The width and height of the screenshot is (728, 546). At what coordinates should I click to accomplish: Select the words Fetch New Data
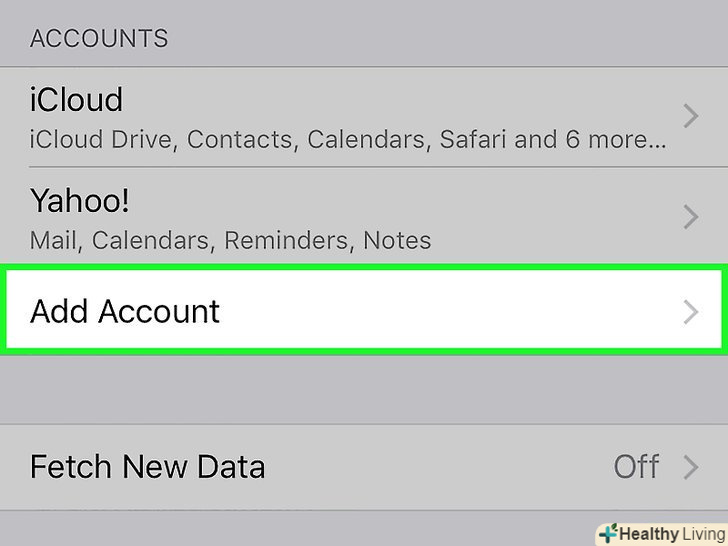[148, 466]
